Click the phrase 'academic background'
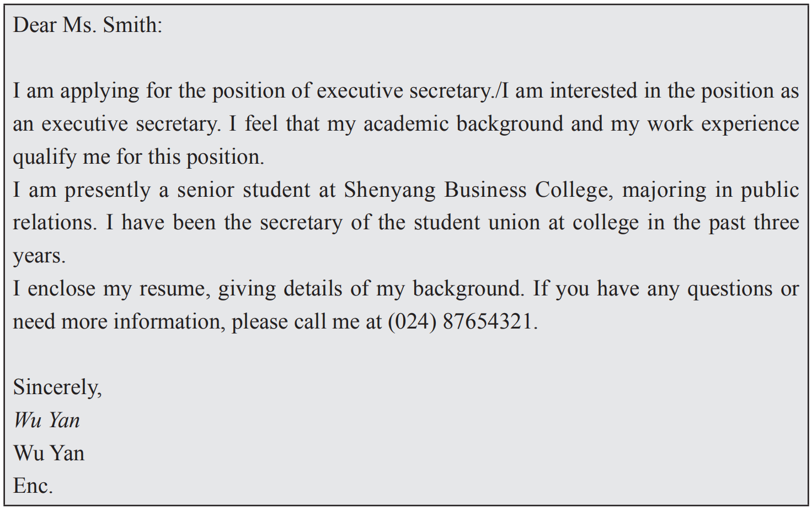 tap(463, 124)
